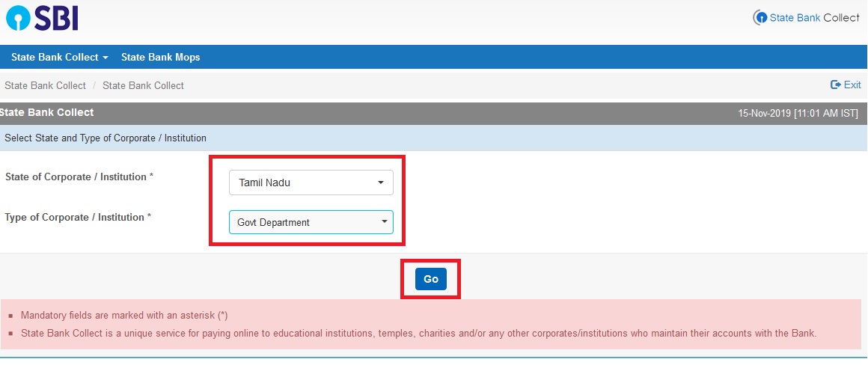
Task: Click the State of Corporate / Institution label
Action: point(79,177)
